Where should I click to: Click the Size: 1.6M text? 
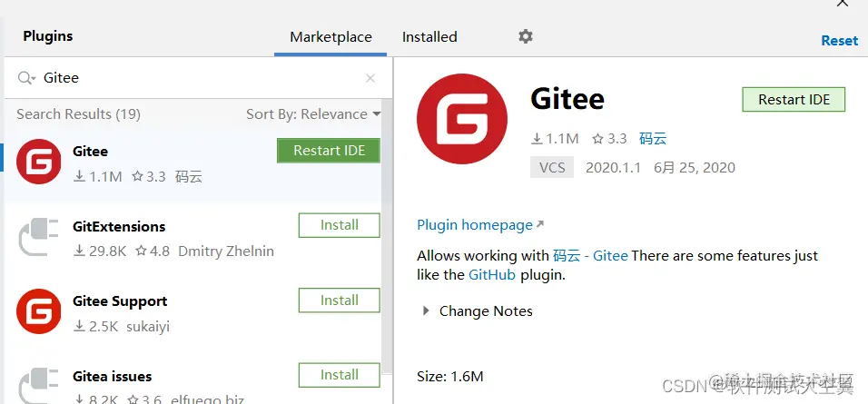450,377
